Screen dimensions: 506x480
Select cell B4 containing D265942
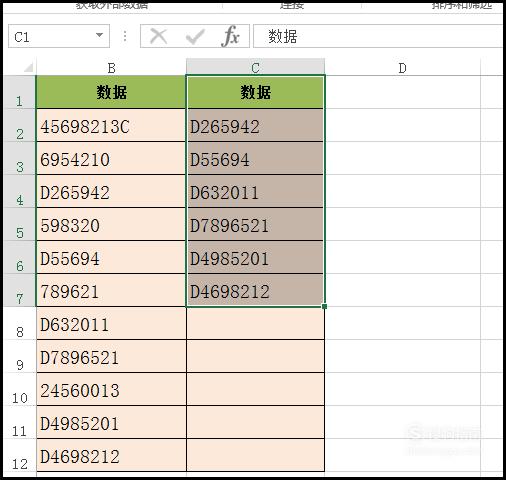111,191
